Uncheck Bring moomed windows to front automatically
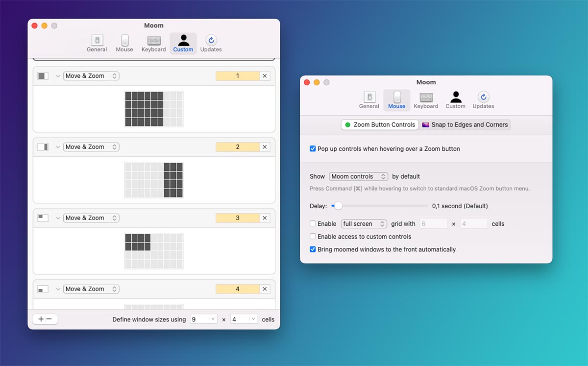 pyautogui.click(x=313, y=249)
